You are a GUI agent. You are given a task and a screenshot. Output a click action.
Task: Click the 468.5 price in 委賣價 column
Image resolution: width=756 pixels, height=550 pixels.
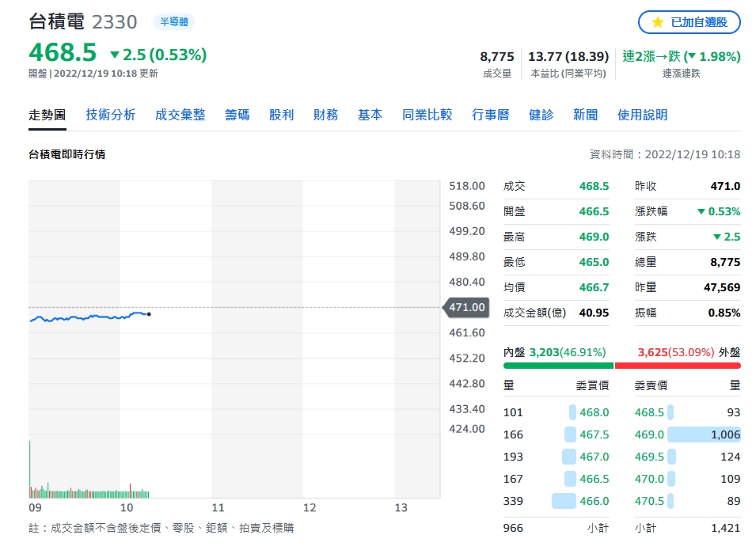tap(649, 412)
